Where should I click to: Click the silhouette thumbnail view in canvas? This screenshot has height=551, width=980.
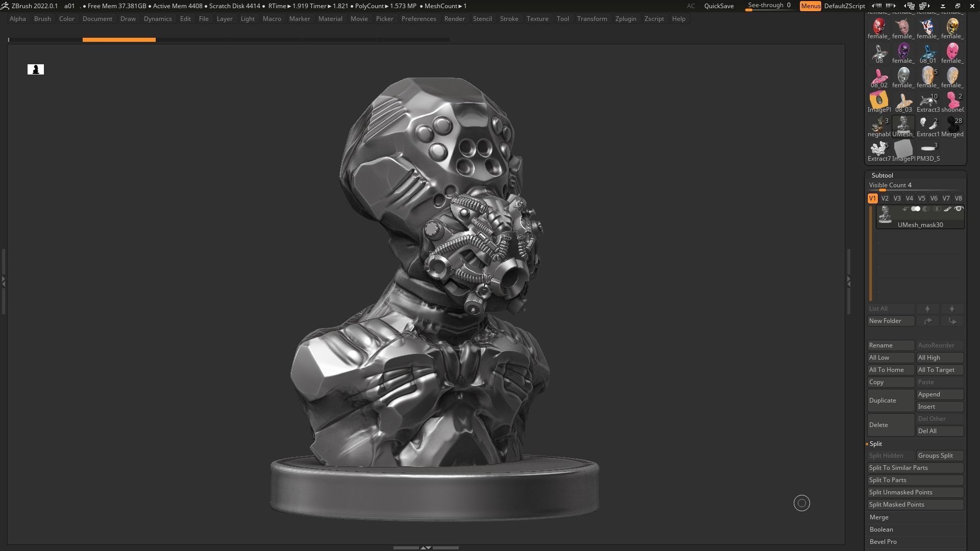click(36, 69)
